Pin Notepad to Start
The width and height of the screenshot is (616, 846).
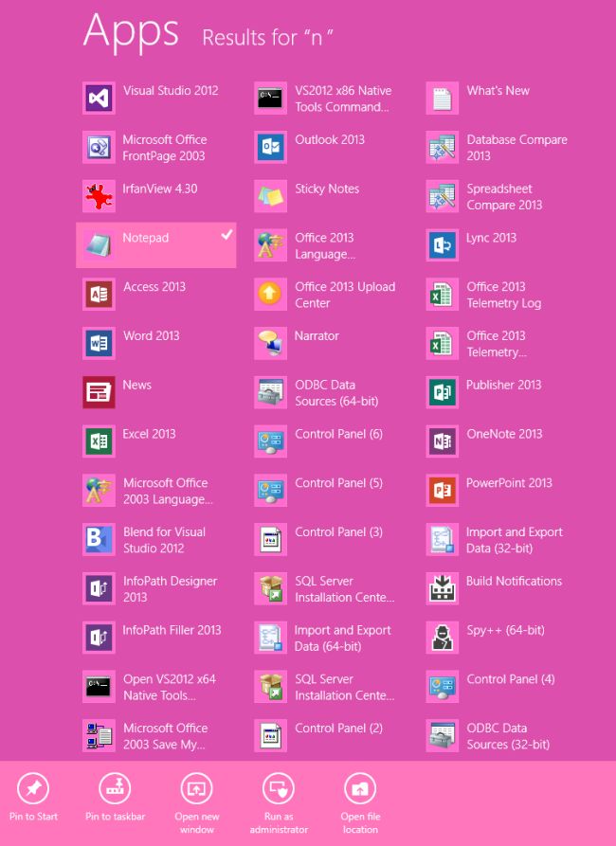[x=33, y=797]
